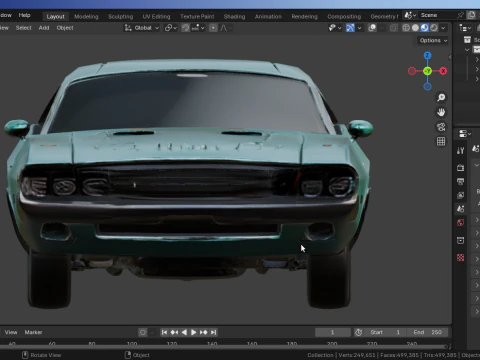This screenshot has width=480, height=360.
Task: Open the Add menu in viewport header
Action: tap(44, 28)
